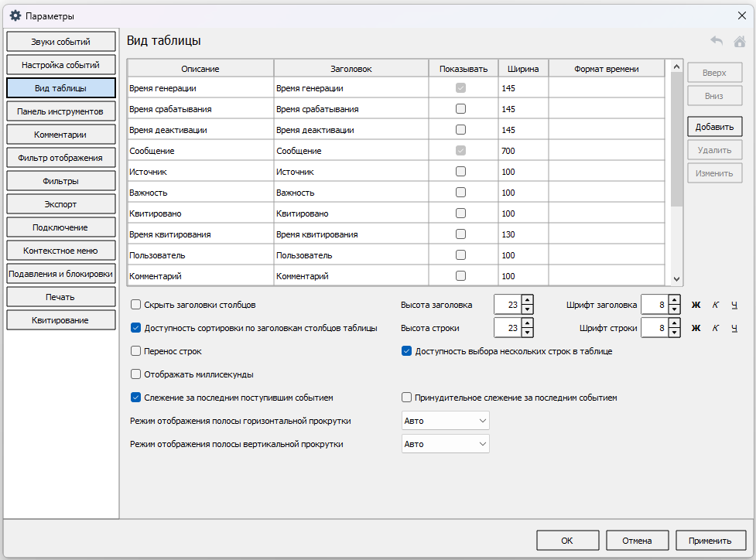Click the home icon in header

[x=739, y=42]
